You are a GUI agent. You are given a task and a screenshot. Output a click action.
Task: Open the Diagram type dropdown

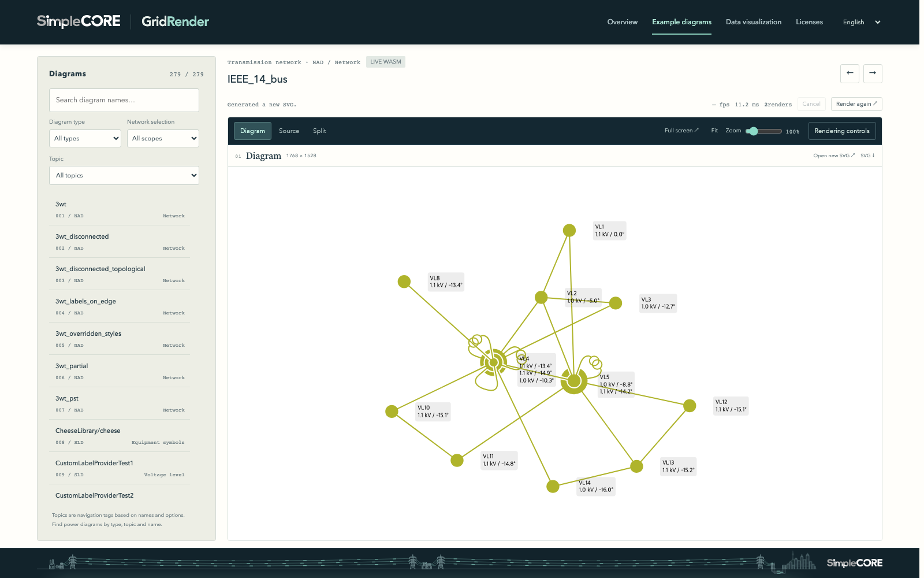[x=85, y=138]
